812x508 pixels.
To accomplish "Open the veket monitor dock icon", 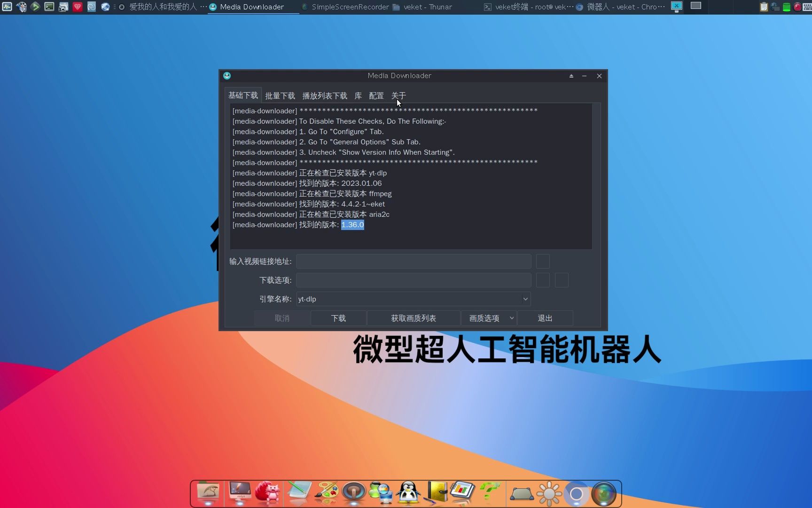I will [x=240, y=493].
